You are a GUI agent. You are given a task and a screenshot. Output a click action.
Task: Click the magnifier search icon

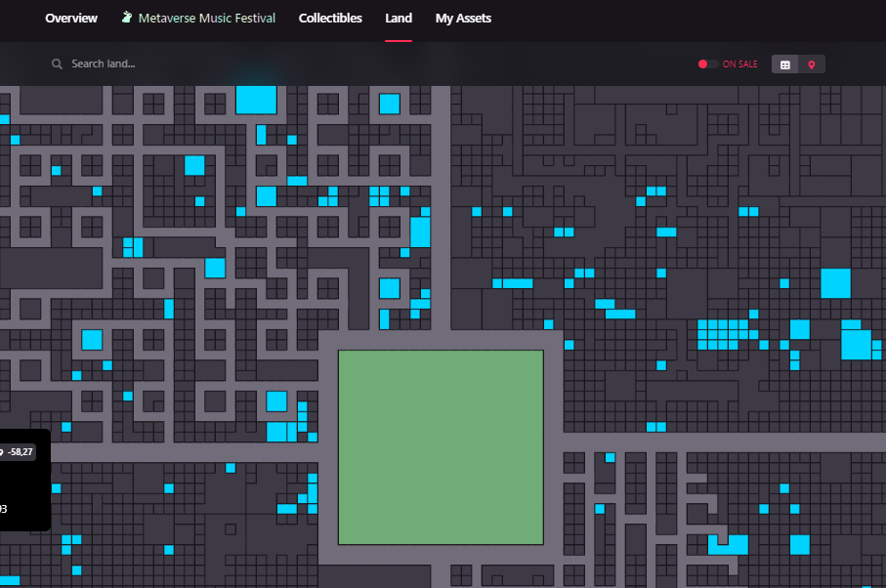pyautogui.click(x=58, y=64)
